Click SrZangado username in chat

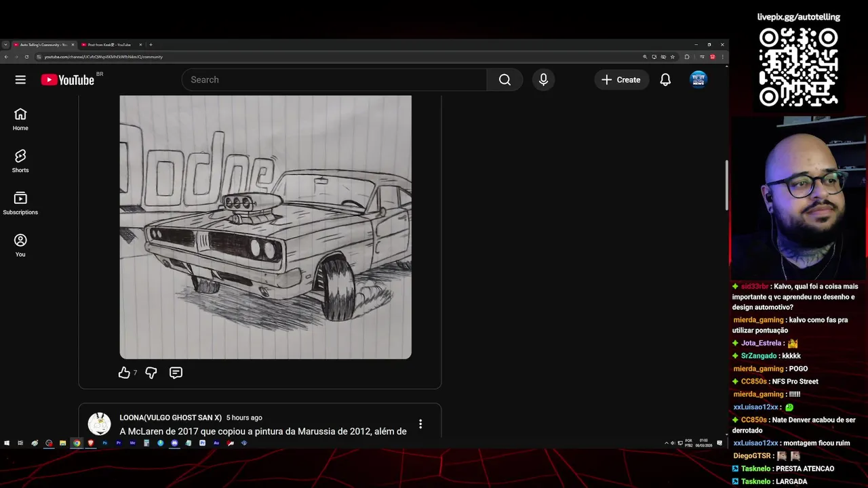pyautogui.click(x=758, y=356)
